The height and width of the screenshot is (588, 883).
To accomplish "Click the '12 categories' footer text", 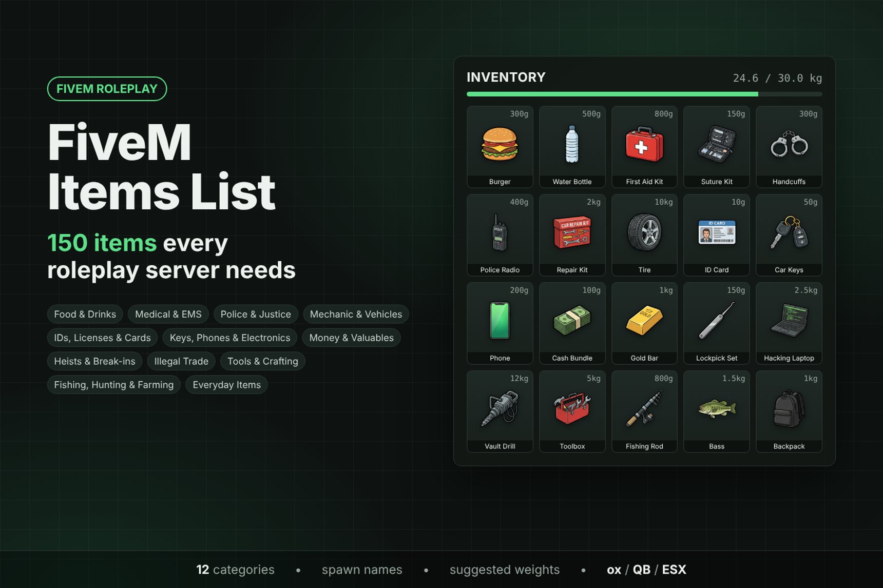I will 235,570.
